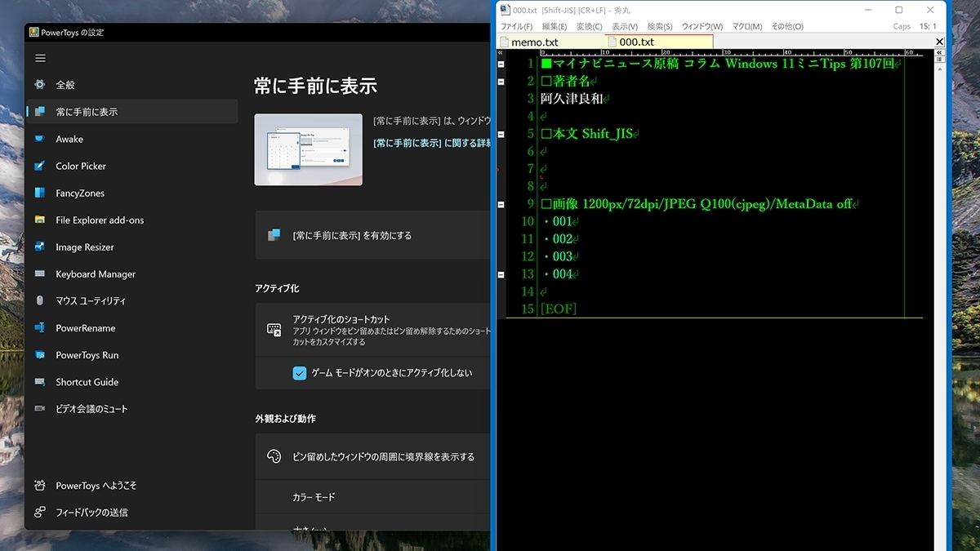Click the Always on Top preview thumbnail
Screen dimensions: 980x551
tap(308, 149)
